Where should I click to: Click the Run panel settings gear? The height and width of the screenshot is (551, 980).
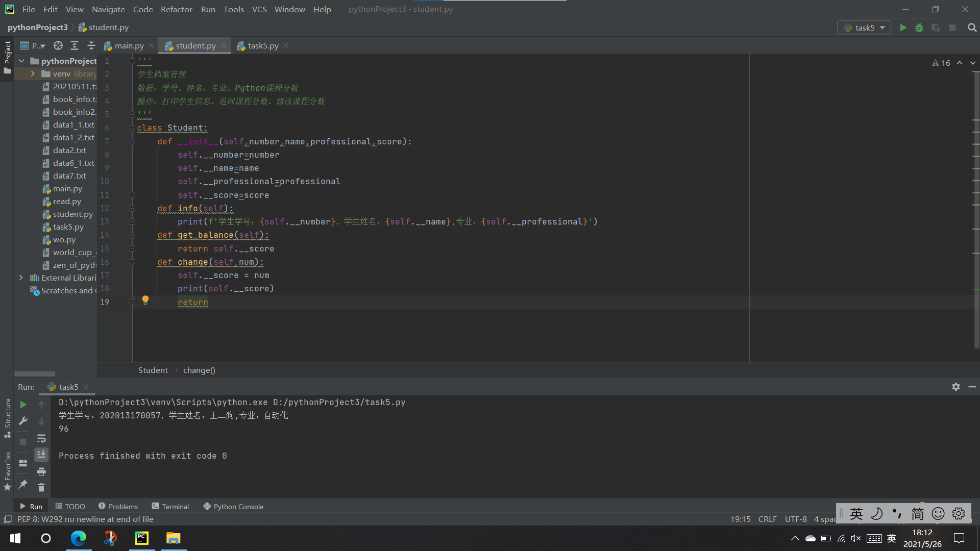(955, 387)
